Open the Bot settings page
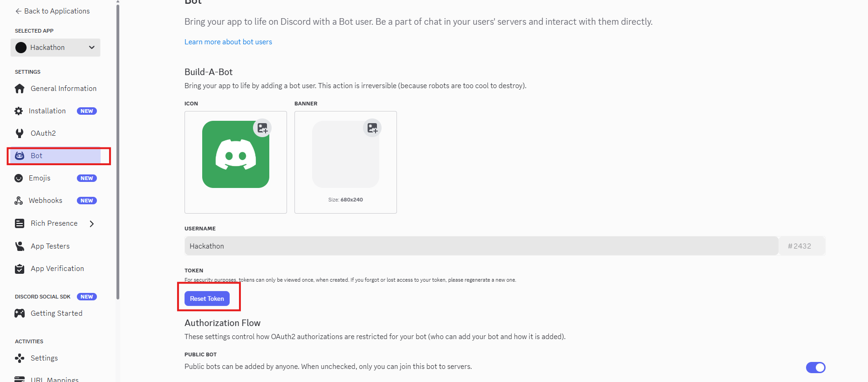This screenshot has width=868, height=382. [x=36, y=156]
